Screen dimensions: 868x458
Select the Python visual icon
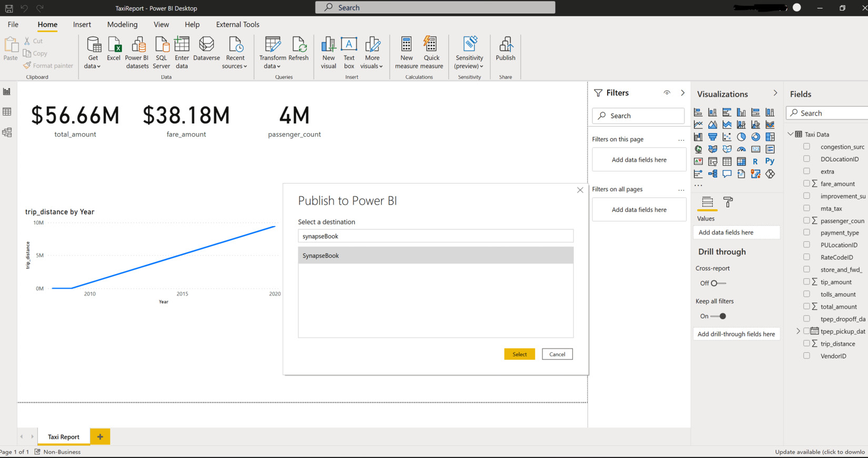coord(770,161)
